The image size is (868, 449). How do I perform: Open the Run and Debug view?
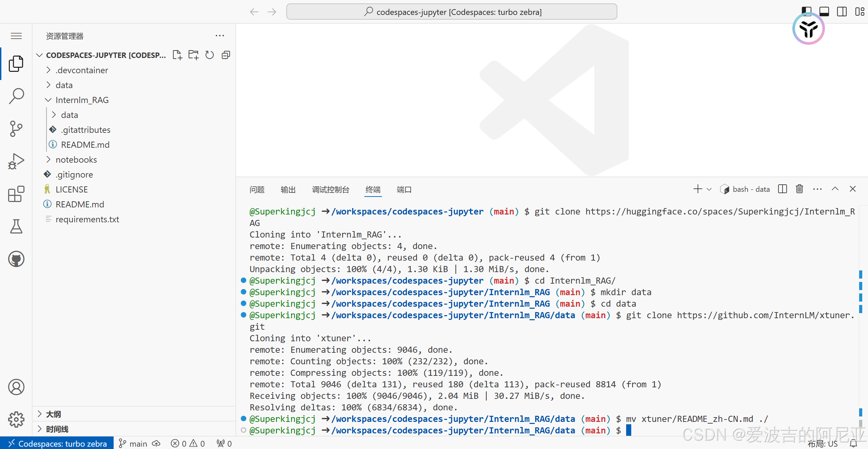coord(16,161)
